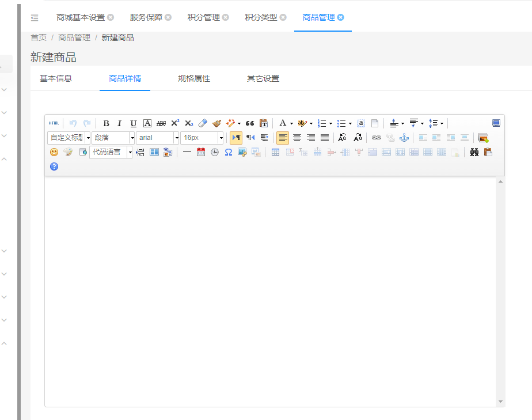This screenshot has width=532, height=420.
Task: Align text left
Action: click(x=283, y=138)
